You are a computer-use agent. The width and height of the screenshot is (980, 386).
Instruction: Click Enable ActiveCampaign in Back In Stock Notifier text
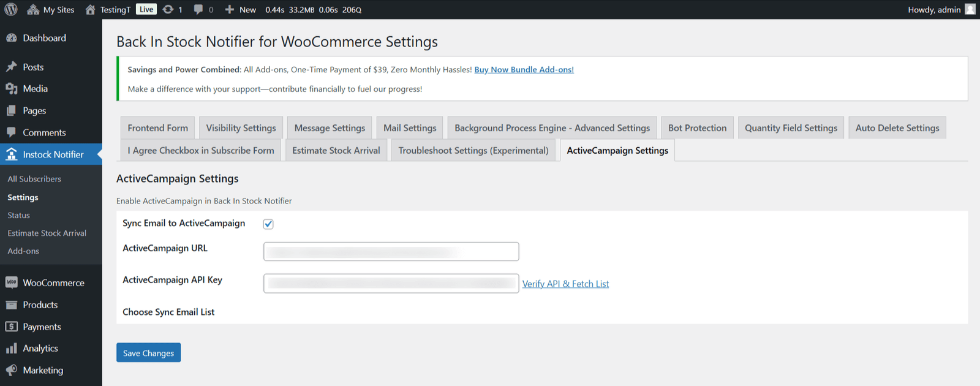[x=204, y=201]
